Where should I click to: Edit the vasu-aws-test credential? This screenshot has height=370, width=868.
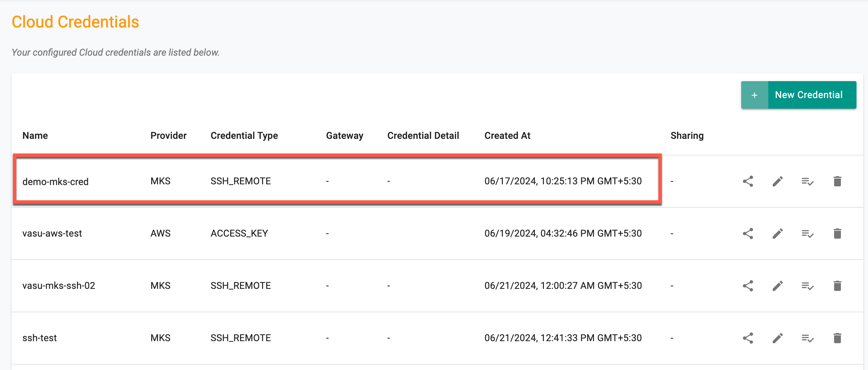pyautogui.click(x=778, y=234)
